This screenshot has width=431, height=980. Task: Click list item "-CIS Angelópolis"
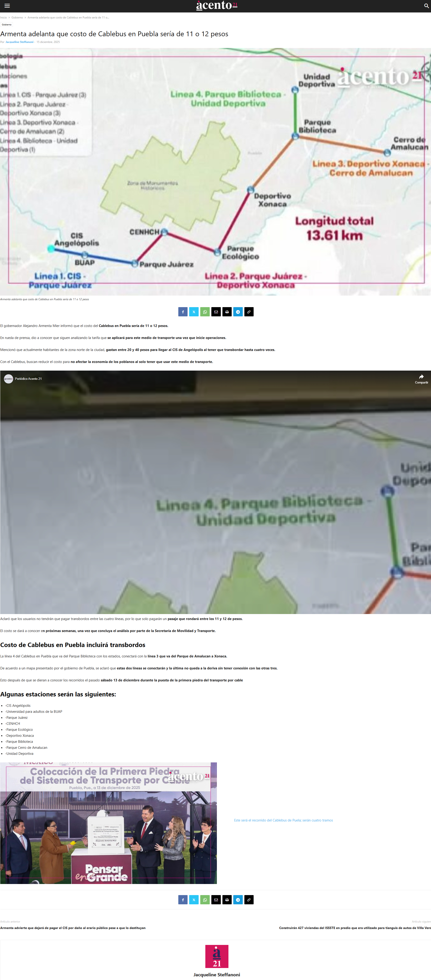(18, 706)
